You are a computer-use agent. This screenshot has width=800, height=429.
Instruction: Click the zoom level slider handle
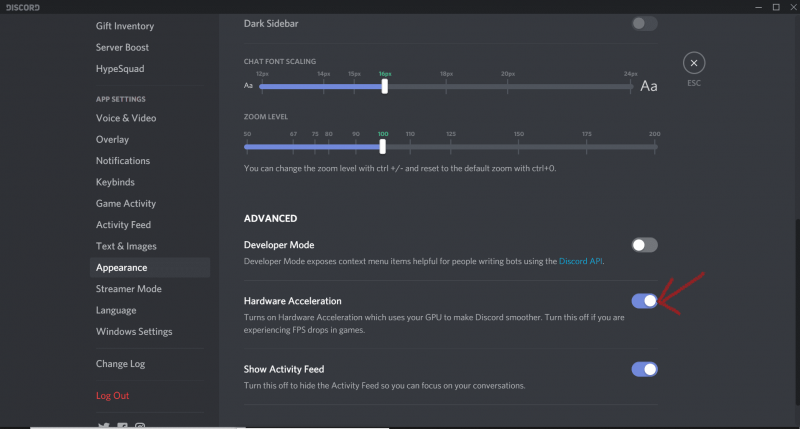(x=383, y=147)
